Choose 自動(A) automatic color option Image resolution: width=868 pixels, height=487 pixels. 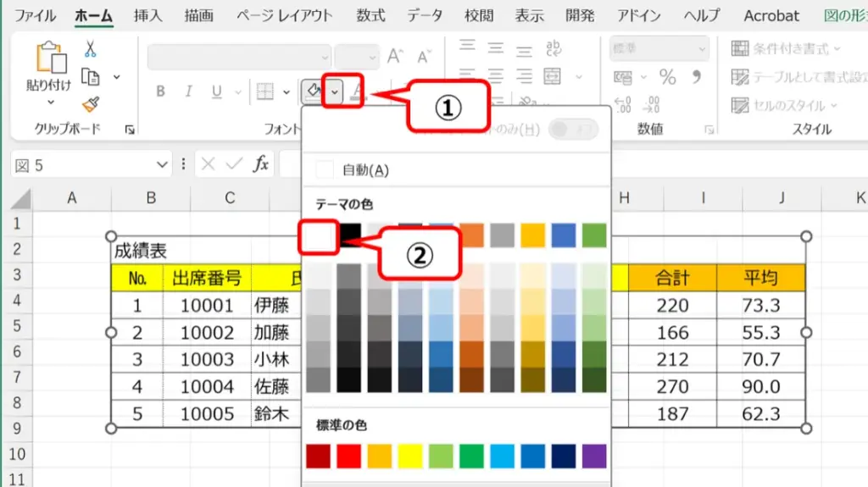[x=457, y=169]
